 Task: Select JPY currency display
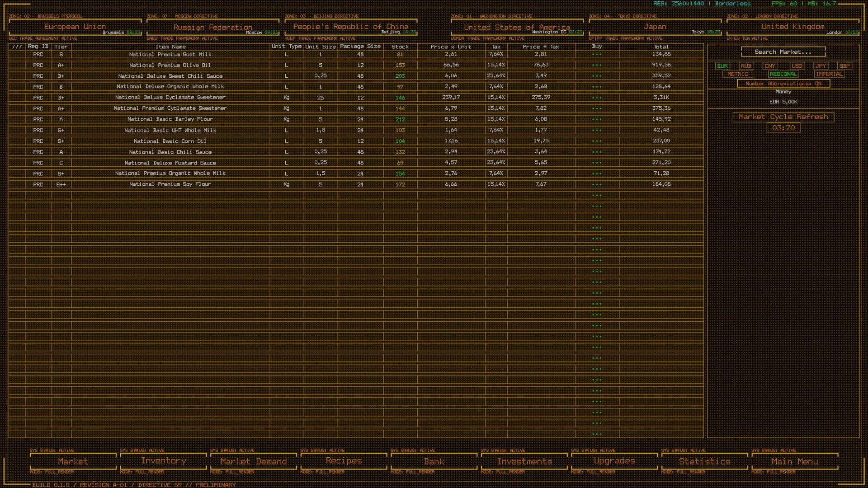point(821,66)
